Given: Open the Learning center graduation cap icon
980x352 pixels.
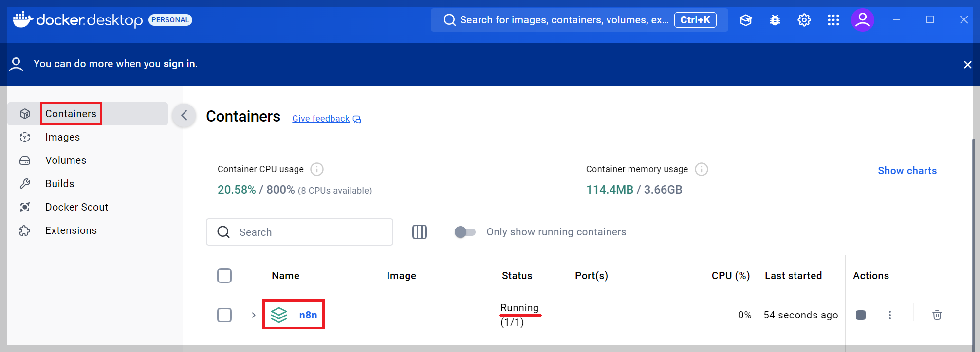Looking at the screenshot, I should point(746,20).
